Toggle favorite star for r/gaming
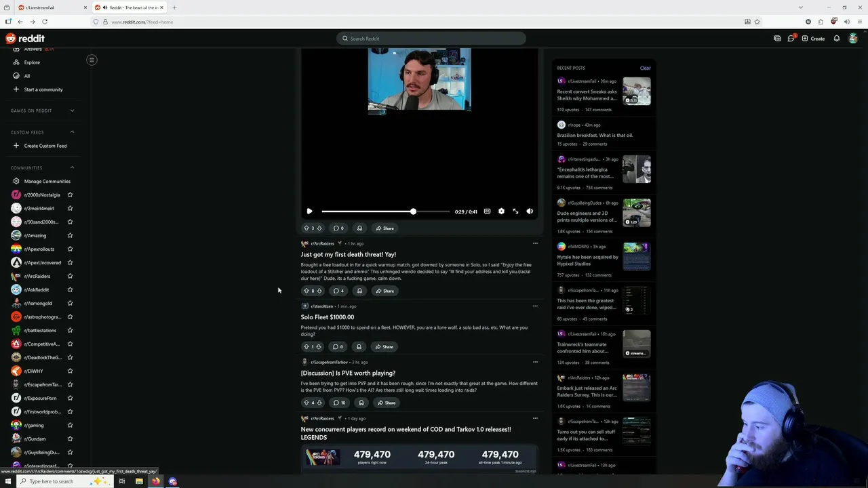Image resolution: width=868 pixels, height=488 pixels. [70, 425]
